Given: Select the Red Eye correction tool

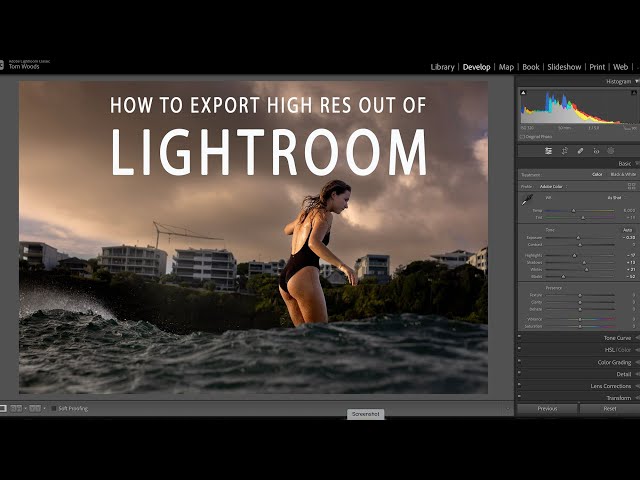Looking at the screenshot, I should click(596, 151).
